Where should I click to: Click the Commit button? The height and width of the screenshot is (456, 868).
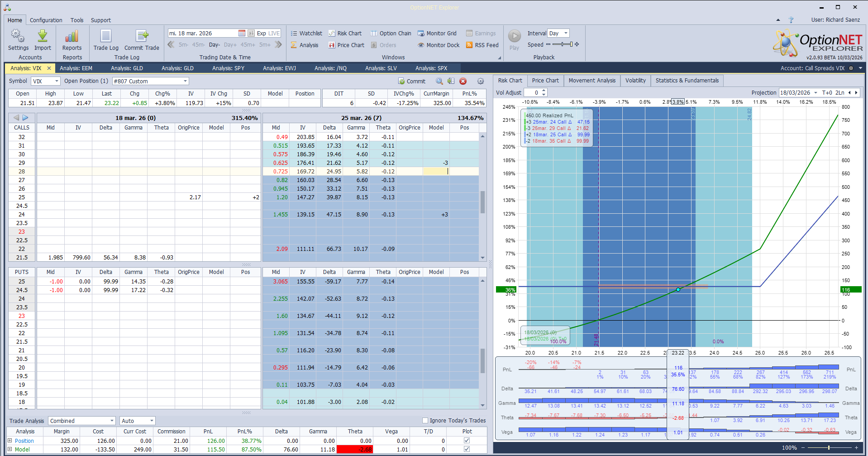coord(412,81)
